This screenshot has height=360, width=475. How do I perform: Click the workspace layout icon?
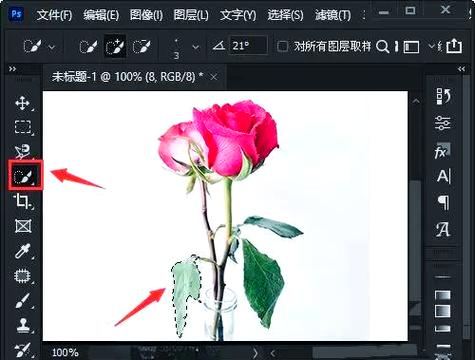click(x=411, y=47)
